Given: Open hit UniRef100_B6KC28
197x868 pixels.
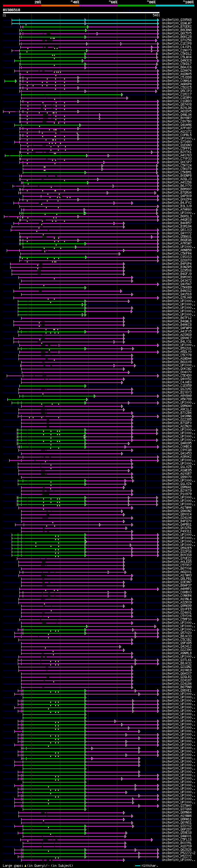Looking at the screenshot, I should coord(176,37).
